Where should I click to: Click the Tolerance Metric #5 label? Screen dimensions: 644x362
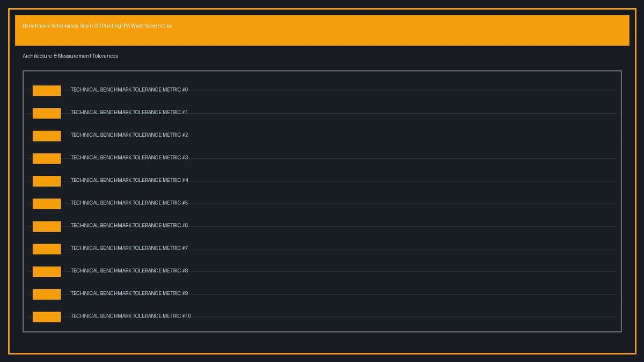(x=129, y=203)
